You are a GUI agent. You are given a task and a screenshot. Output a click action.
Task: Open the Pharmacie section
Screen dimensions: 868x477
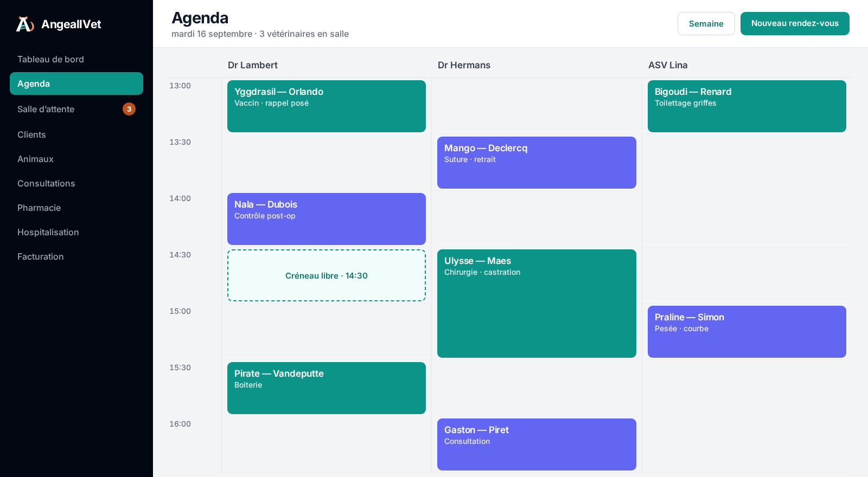click(x=76, y=208)
